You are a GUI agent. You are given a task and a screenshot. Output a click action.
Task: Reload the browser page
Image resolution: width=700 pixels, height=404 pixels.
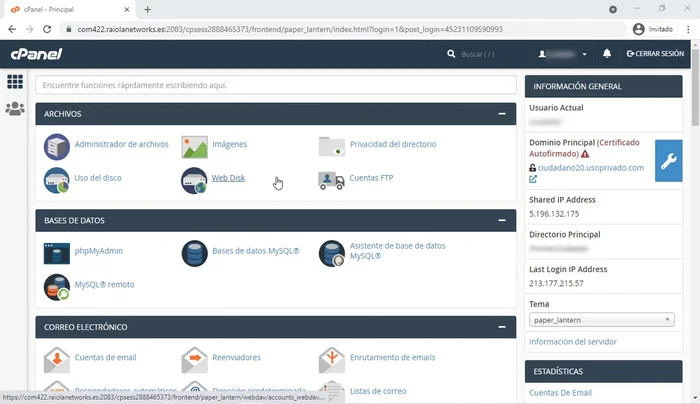click(47, 29)
